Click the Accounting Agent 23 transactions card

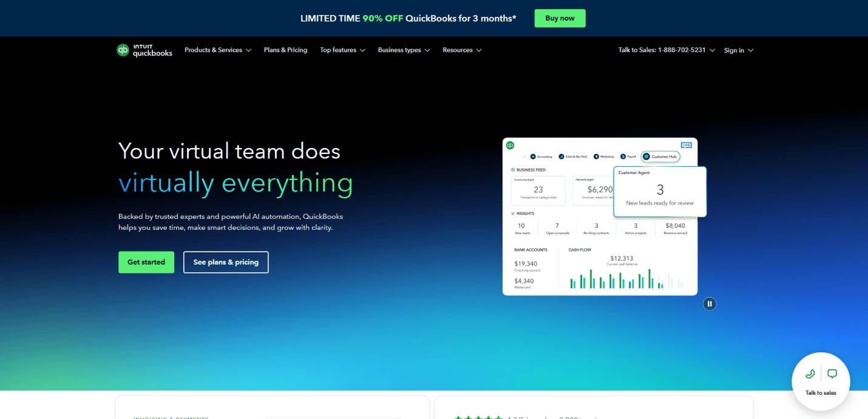click(538, 190)
